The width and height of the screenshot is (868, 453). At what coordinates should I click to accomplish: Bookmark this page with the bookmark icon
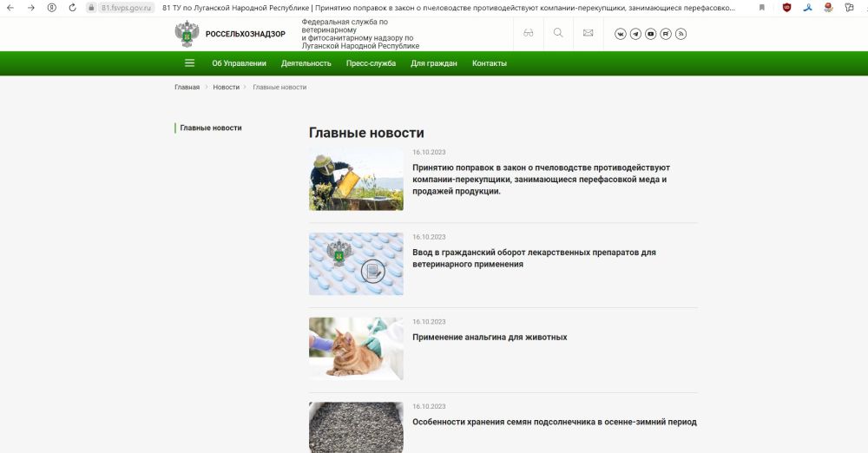coord(762,7)
